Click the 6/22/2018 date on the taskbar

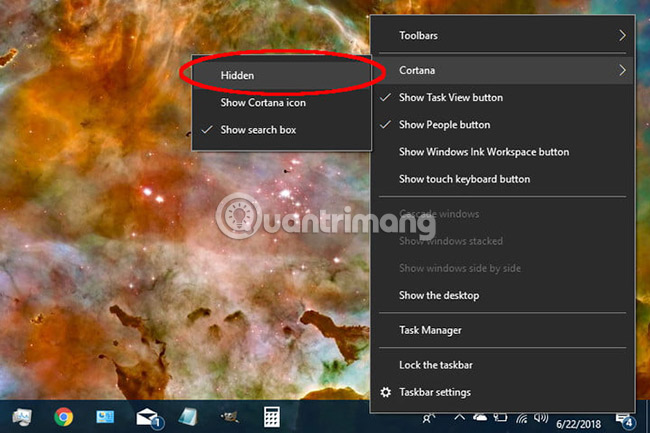[578, 424]
